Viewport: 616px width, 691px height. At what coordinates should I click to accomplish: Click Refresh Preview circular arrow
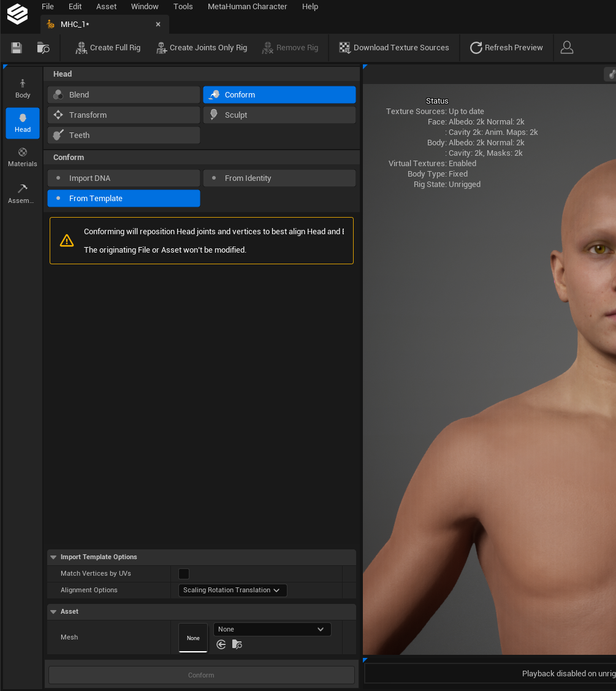[x=476, y=48]
